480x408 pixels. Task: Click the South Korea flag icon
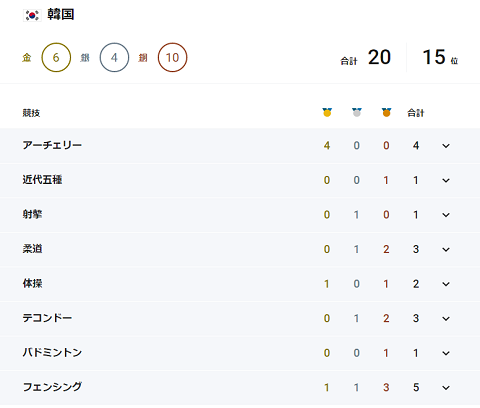point(32,15)
